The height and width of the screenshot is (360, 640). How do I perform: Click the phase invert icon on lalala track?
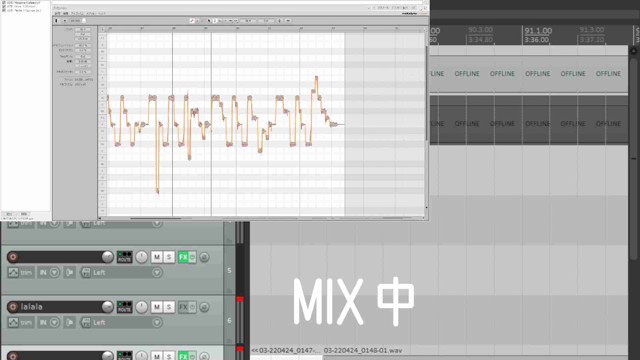click(x=204, y=307)
